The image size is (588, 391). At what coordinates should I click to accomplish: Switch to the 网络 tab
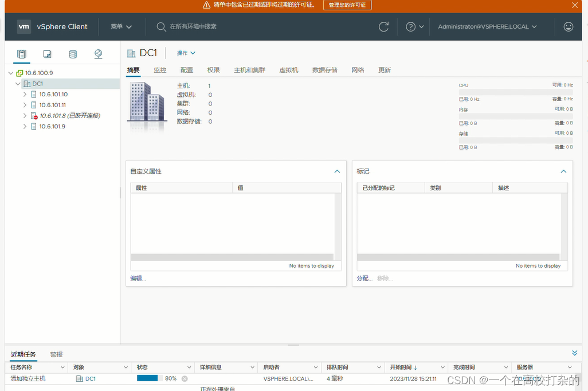pyautogui.click(x=358, y=70)
